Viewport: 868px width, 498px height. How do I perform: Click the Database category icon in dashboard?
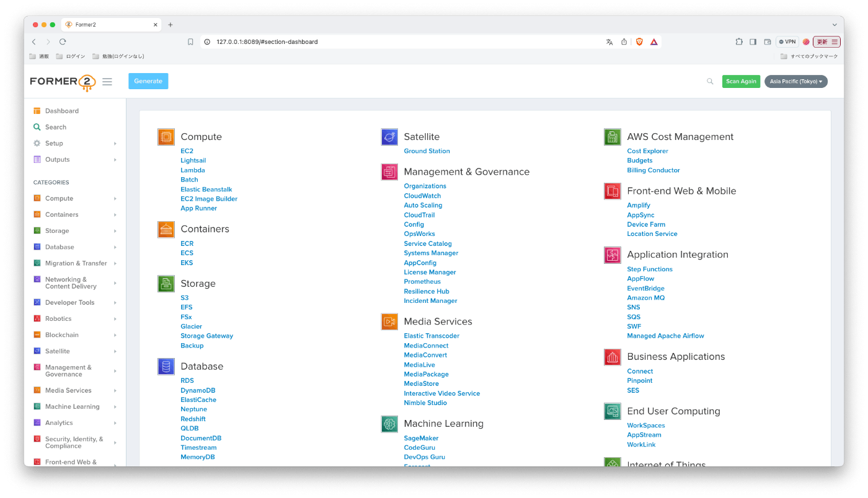click(166, 367)
